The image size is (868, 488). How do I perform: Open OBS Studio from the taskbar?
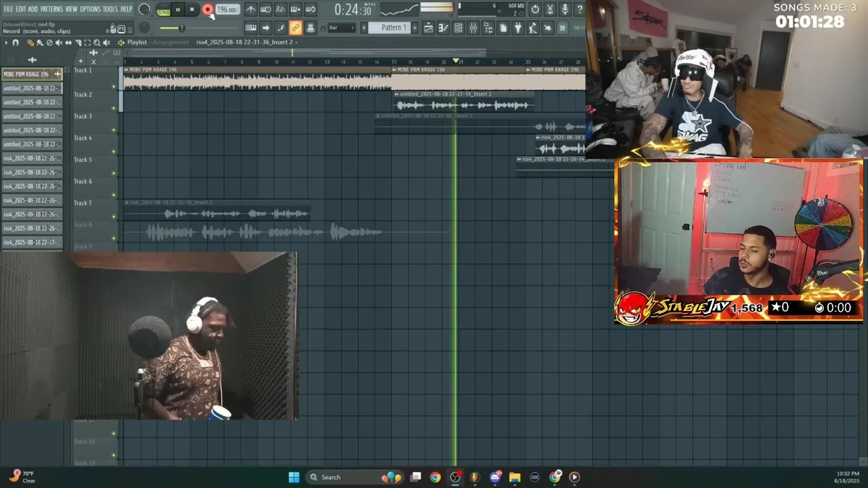click(x=455, y=477)
